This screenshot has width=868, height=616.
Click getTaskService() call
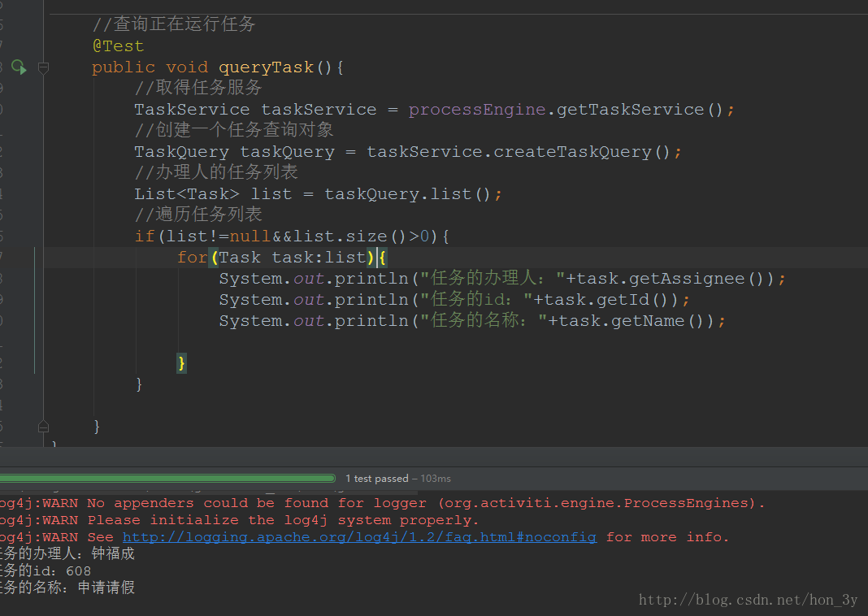pos(640,110)
